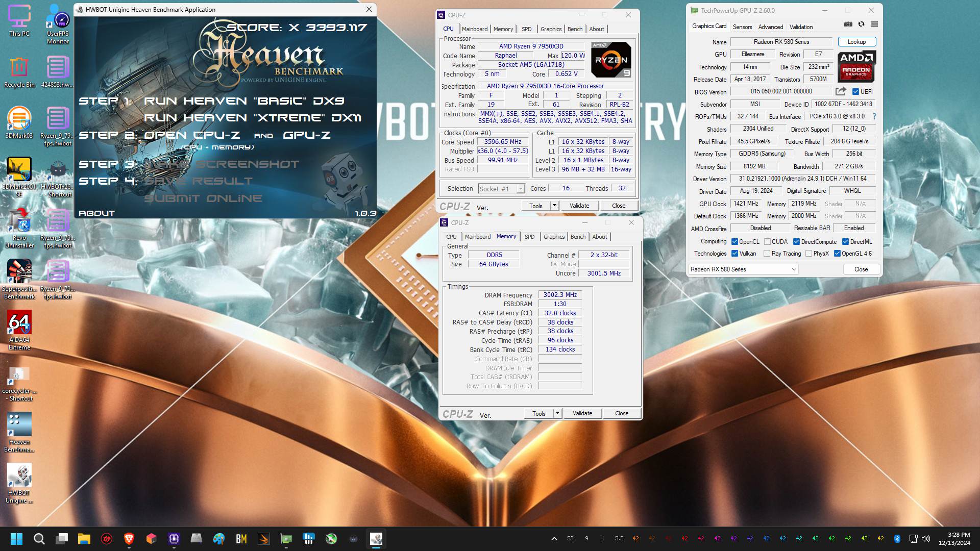
Task: Click Validate button in upper CPU-Z
Action: (x=579, y=206)
